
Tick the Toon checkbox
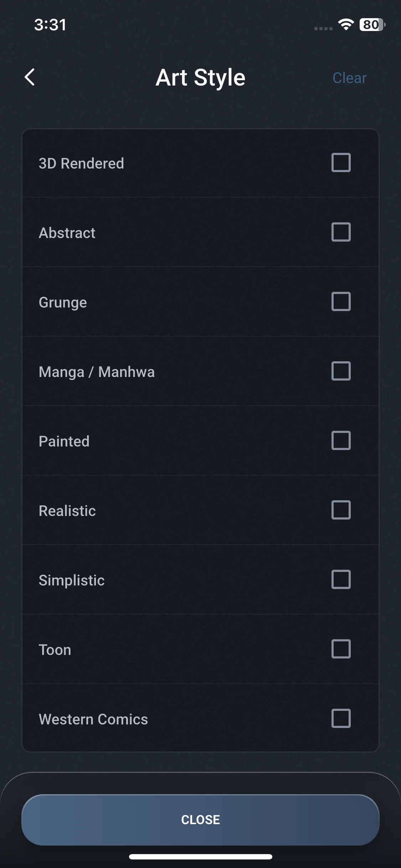(x=341, y=649)
